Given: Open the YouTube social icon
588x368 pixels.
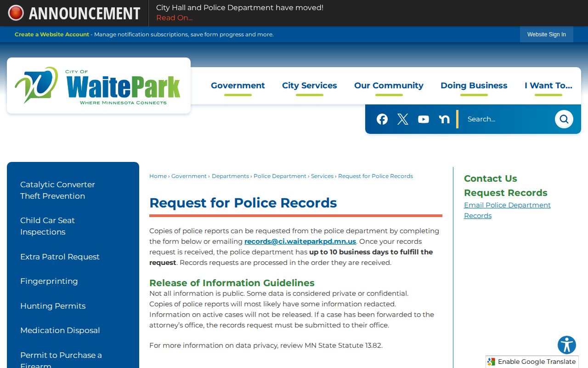Looking at the screenshot, I should (424, 119).
